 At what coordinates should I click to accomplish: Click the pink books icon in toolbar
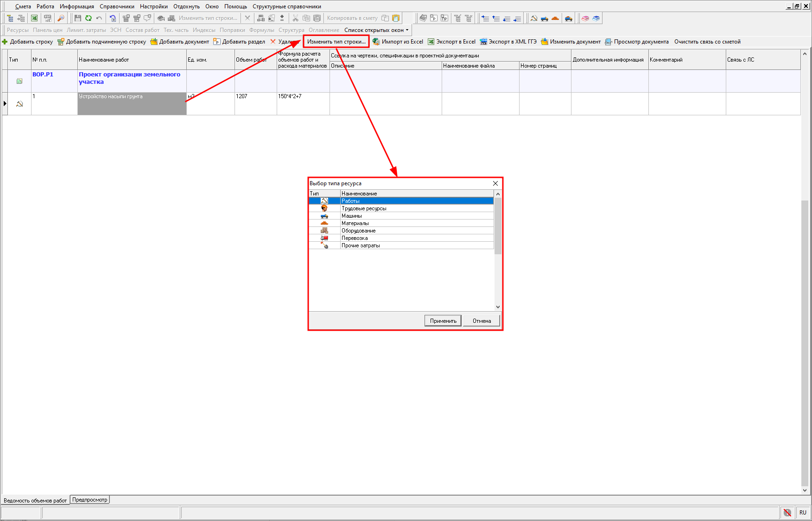(585, 18)
